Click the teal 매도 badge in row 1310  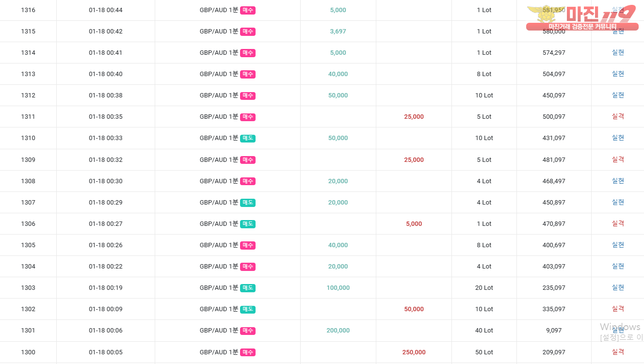(x=248, y=138)
